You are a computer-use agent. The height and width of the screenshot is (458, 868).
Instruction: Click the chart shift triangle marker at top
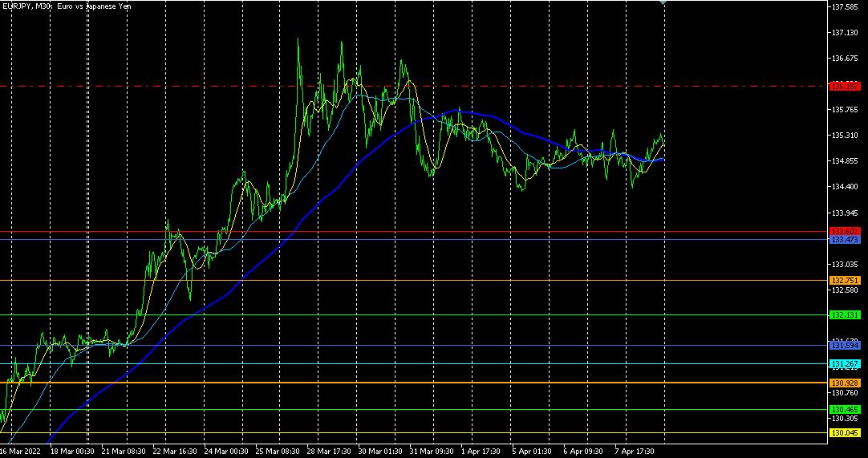(663, 2)
